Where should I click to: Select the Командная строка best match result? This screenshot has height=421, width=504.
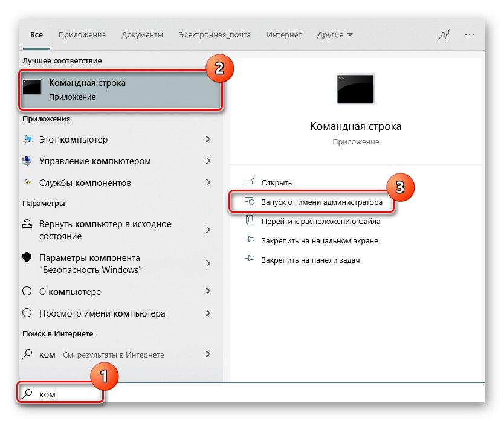click(120, 89)
